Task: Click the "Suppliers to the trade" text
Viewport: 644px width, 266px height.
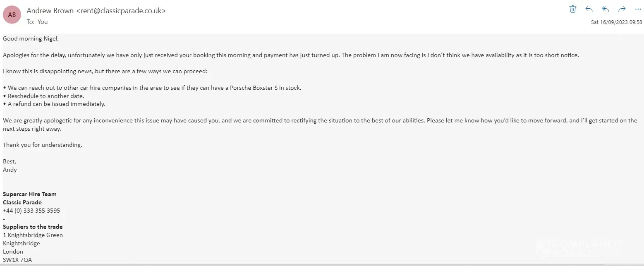Action: 33,227
